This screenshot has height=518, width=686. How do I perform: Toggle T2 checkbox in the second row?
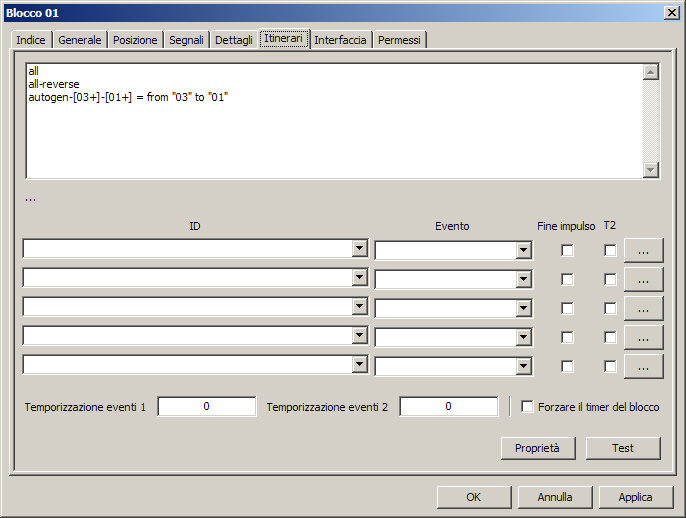(x=610, y=280)
